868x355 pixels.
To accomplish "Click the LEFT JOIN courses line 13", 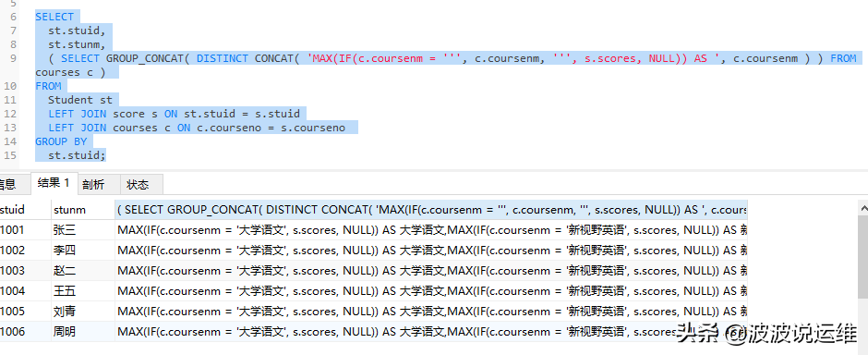I will [x=197, y=128].
